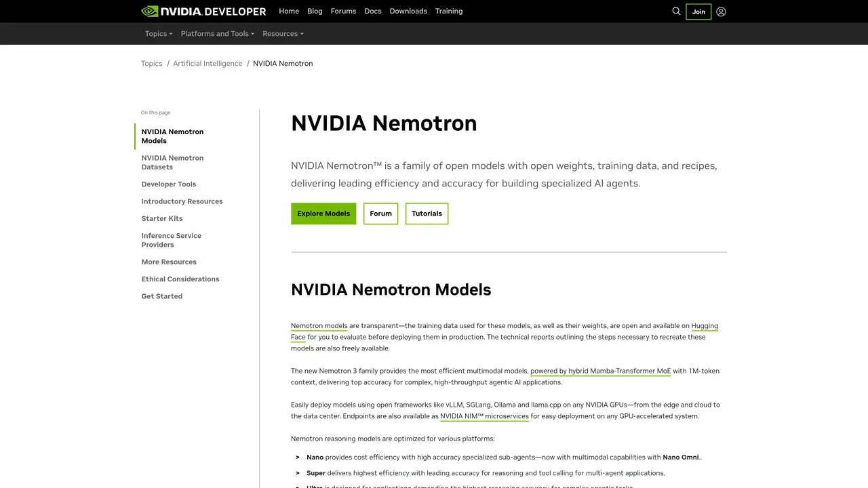
Task: Click the 'On this page' sidebar label
Action: pos(156,113)
